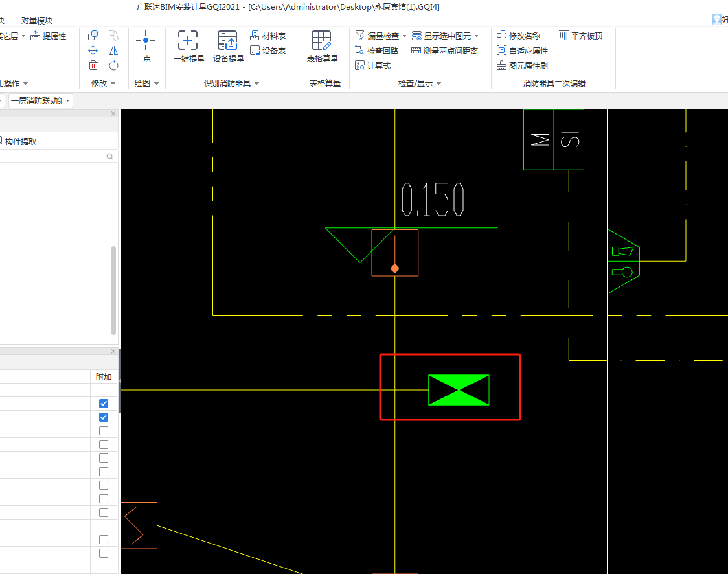Click the 附加 column header
This screenshot has width=728, height=574.
[x=104, y=376]
